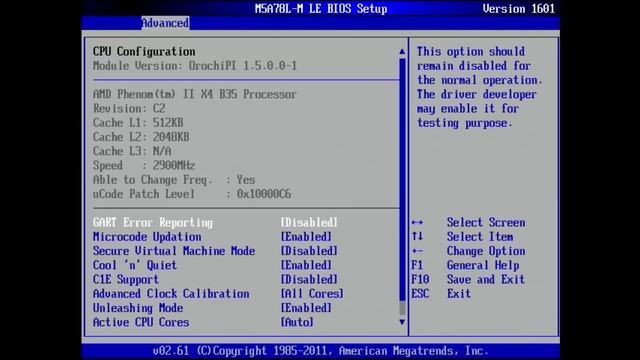This screenshot has width=640, height=360.
Task: Click Version 1601 text
Action: pyautogui.click(x=518, y=9)
